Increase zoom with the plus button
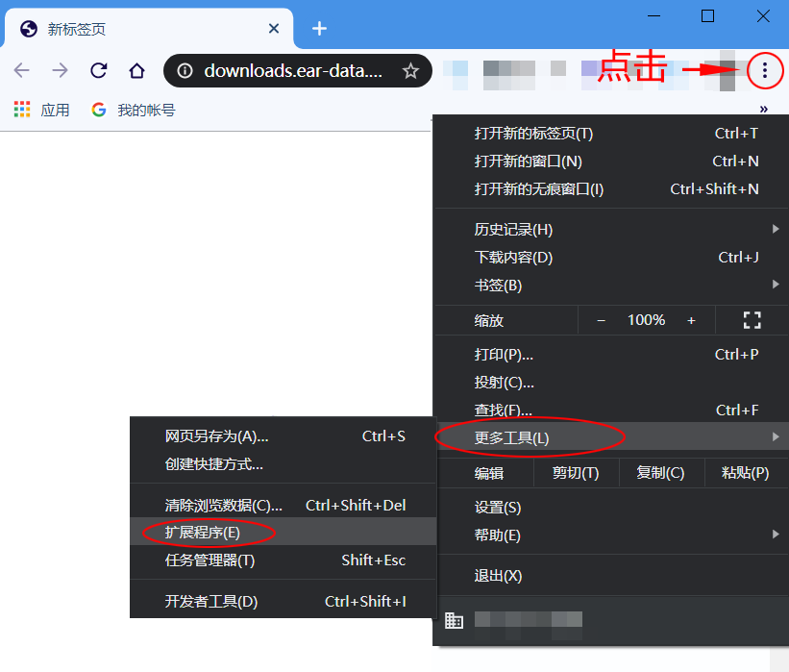789x672 pixels. point(691,321)
